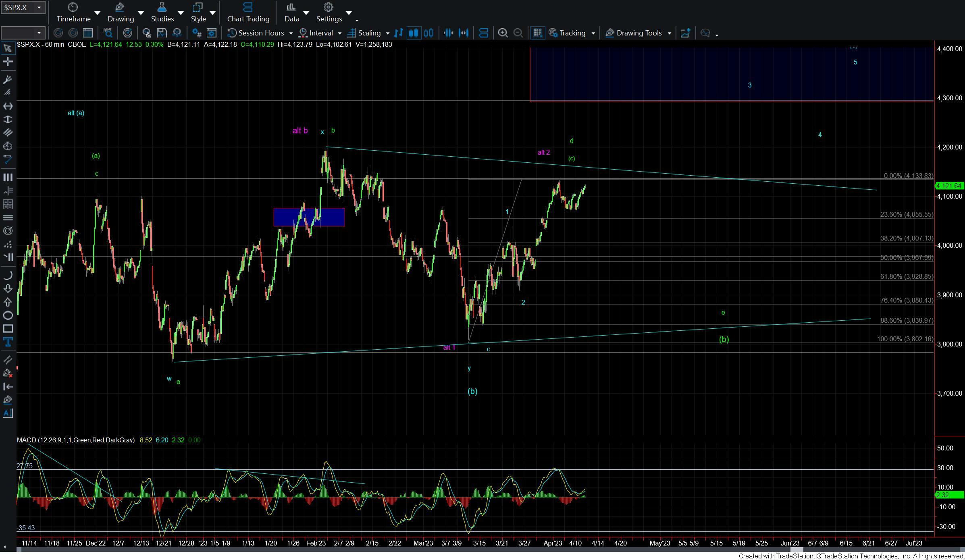This screenshot has height=560, width=965.
Task: Expand the Drawing Tools dropdown arrow
Action: coord(670,33)
